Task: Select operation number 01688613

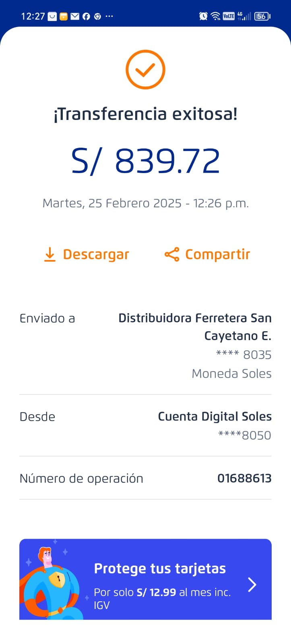Action: coord(244,478)
